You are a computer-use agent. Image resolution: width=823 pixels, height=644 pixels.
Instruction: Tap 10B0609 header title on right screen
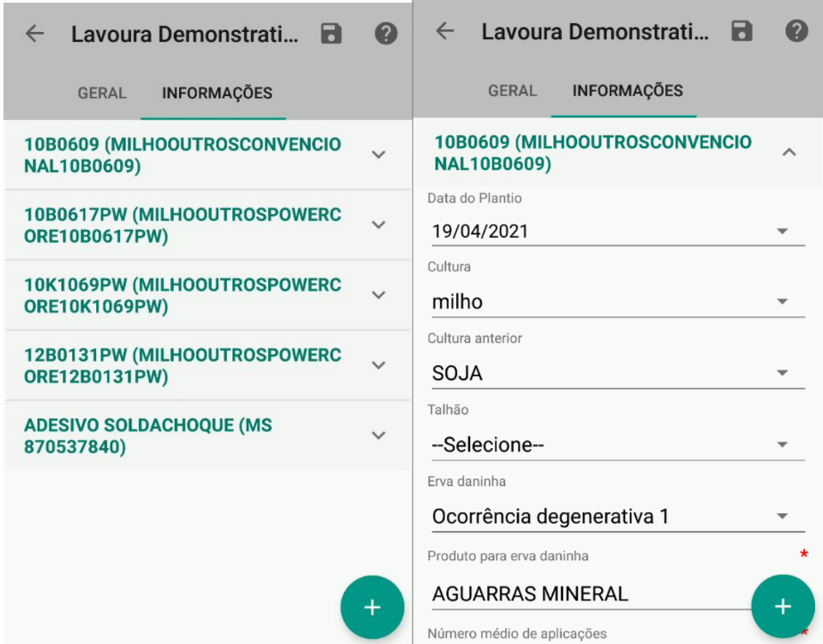593,152
